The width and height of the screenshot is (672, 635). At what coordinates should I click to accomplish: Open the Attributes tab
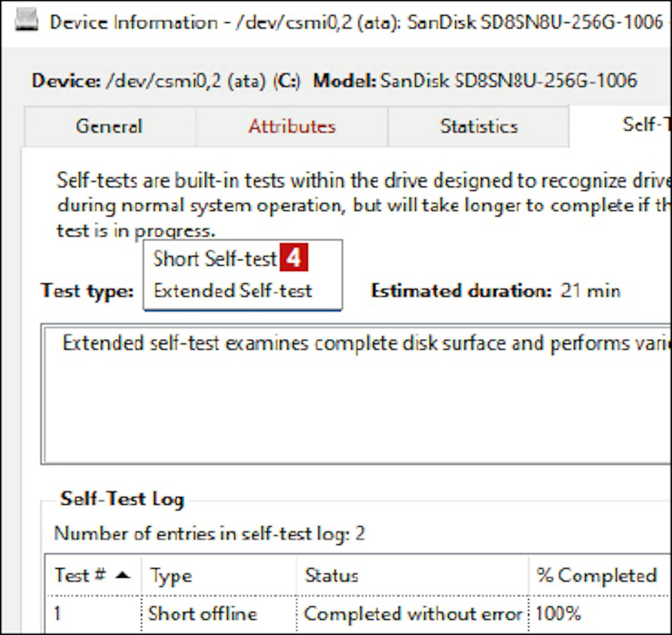292,127
